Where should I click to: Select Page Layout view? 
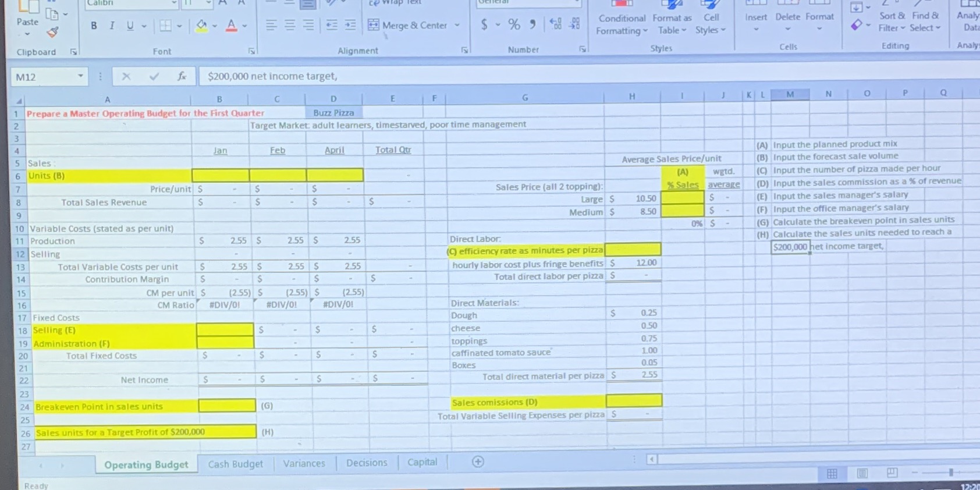tap(862, 473)
